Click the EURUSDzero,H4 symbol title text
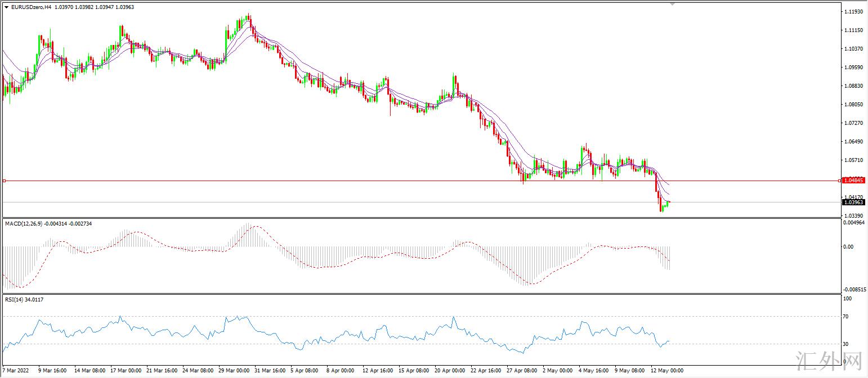868x378 pixels. (x=31, y=7)
